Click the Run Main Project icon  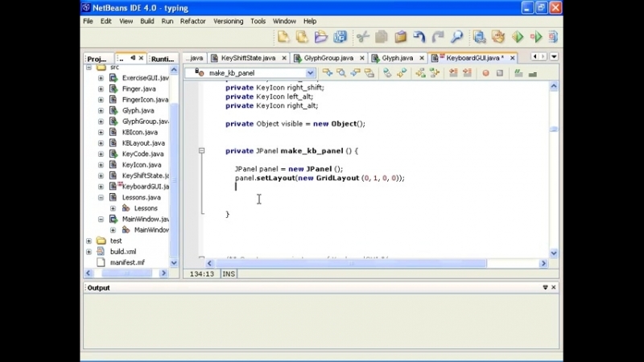518,37
